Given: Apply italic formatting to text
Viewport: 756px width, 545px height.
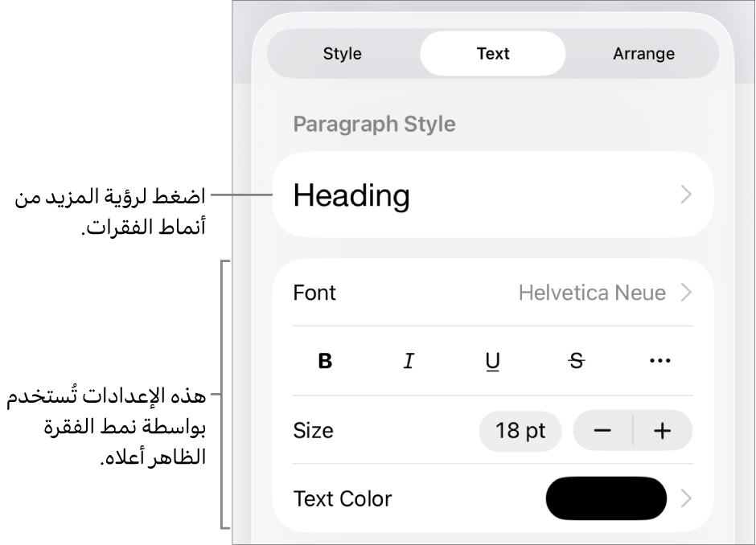Looking at the screenshot, I should tap(409, 362).
